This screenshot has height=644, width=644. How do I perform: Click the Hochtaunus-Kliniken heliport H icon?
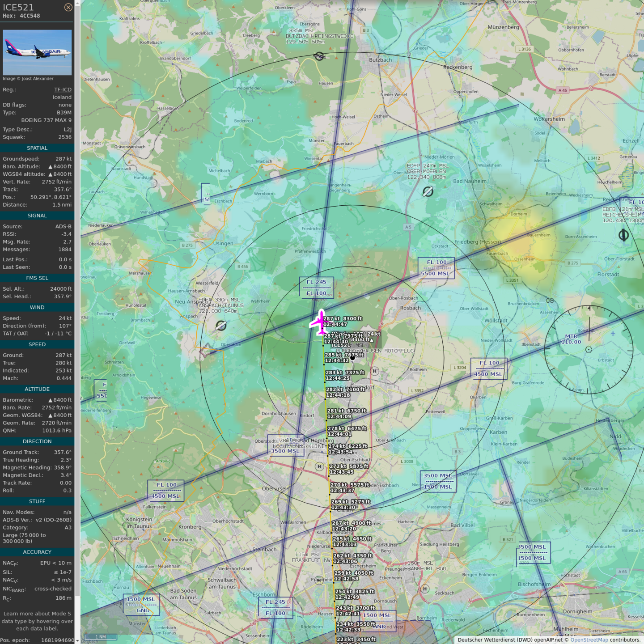click(319, 466)
